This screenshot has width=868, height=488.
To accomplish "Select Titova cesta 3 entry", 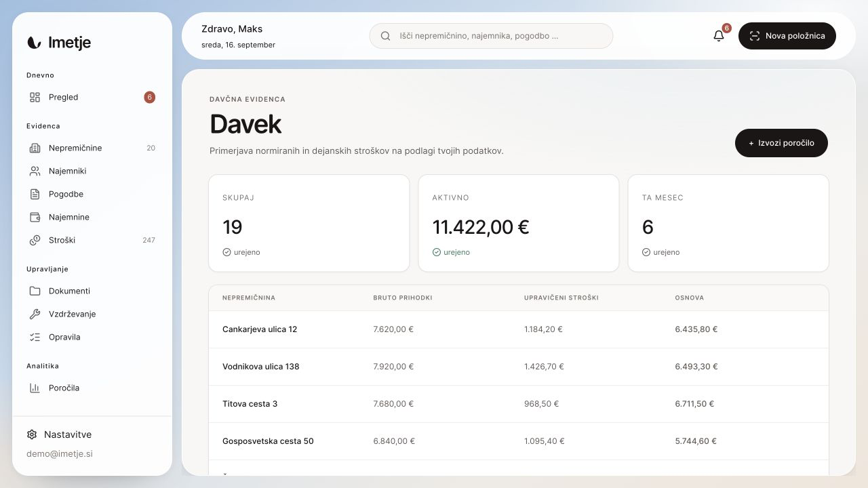I will coord(519,404).
